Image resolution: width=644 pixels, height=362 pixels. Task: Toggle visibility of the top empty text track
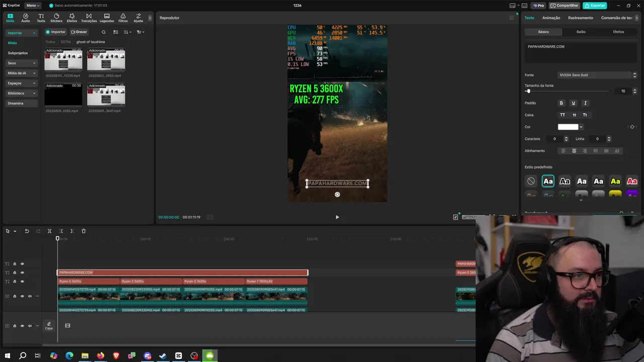[x=22, y=264]
